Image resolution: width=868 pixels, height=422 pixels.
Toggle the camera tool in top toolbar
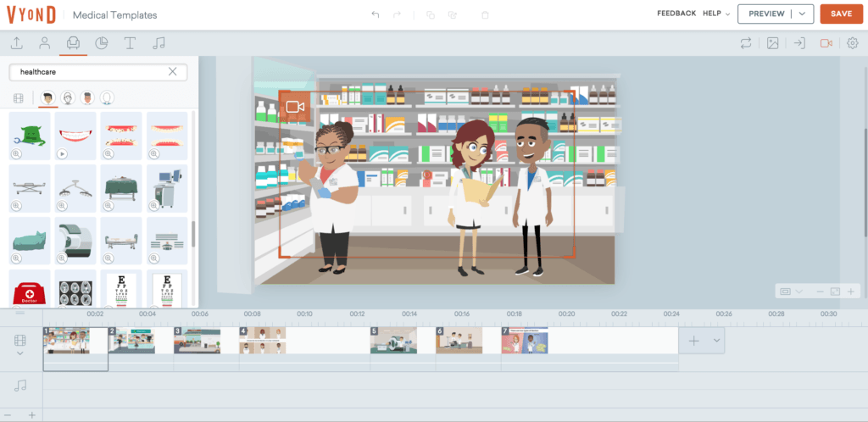pyautogui.click(x=826, y=43)
